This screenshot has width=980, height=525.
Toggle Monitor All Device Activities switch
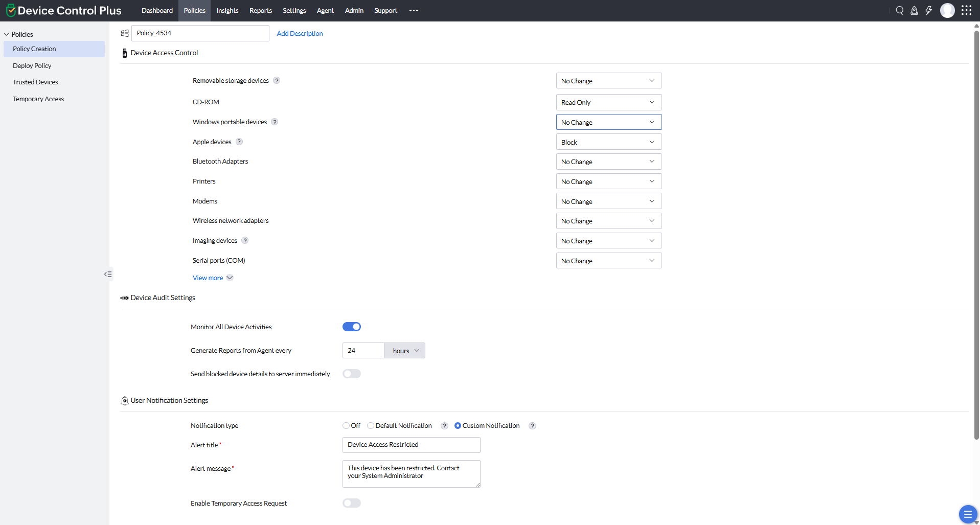tap(352, 327)
